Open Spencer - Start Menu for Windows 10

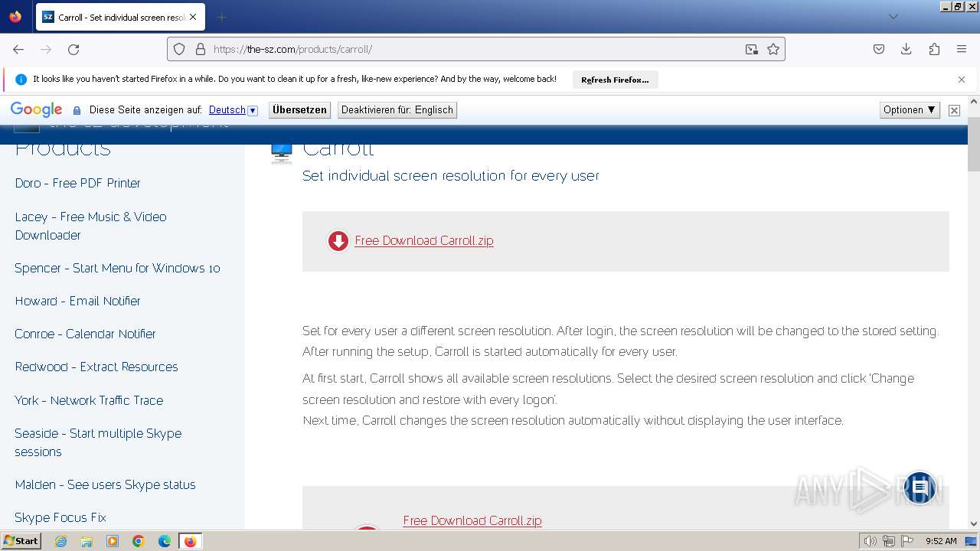[117, 268]
